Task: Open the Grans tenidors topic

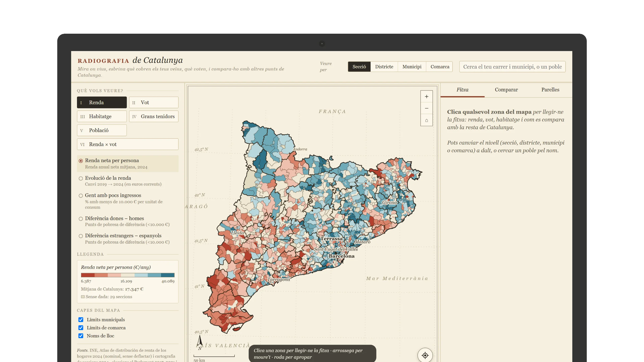Action: (154, 116)
